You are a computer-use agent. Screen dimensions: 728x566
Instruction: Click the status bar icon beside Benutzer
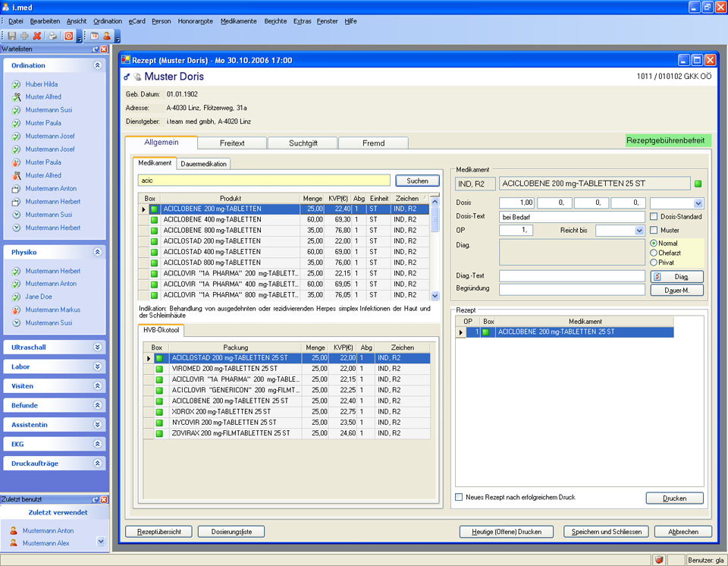point(659,560)
